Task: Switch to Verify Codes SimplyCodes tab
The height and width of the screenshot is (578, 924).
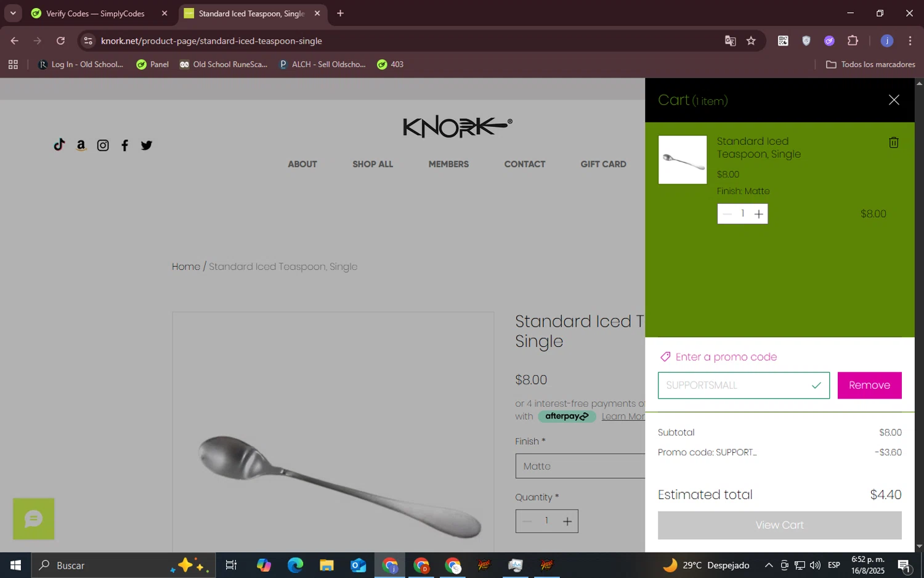Action: pos(95,14)
